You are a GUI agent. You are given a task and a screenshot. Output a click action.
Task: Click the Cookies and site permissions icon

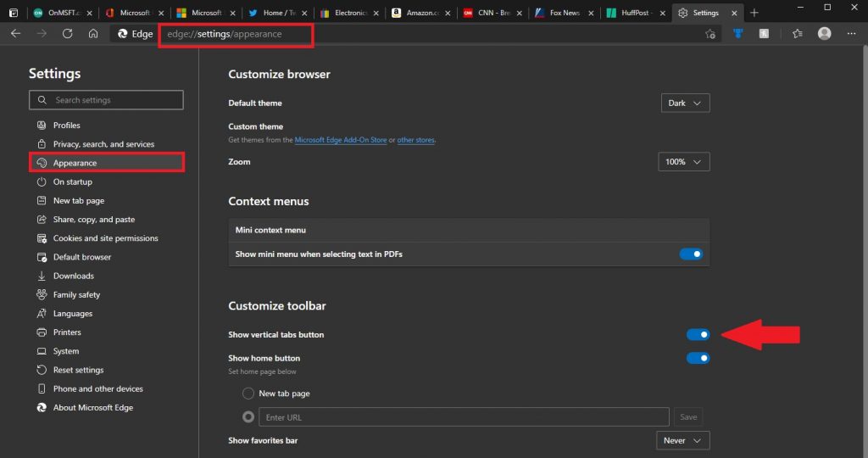pyautogui.click(x=42, y=238)
